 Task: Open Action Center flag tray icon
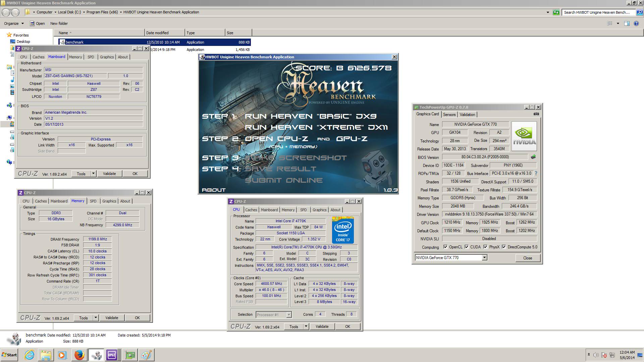point(604,355)
